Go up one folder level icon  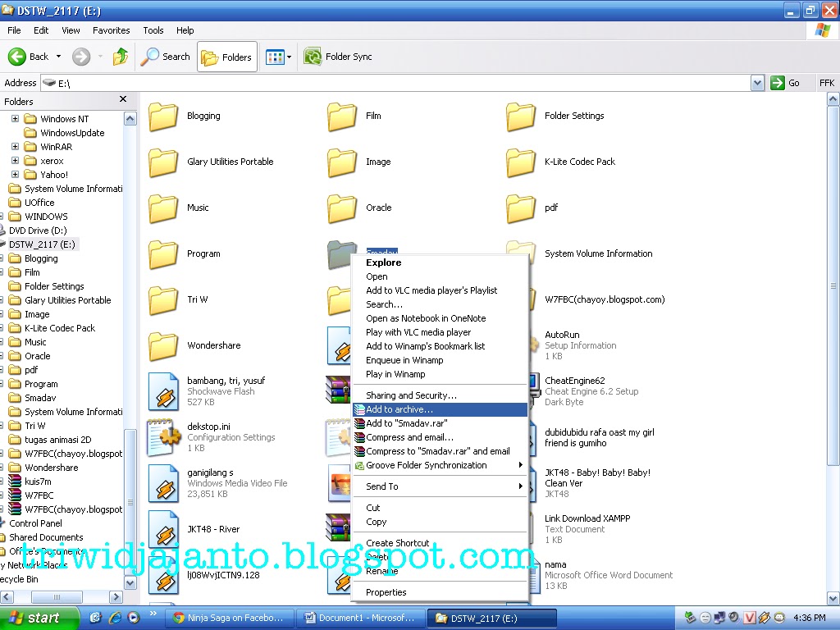click(121, 57)
